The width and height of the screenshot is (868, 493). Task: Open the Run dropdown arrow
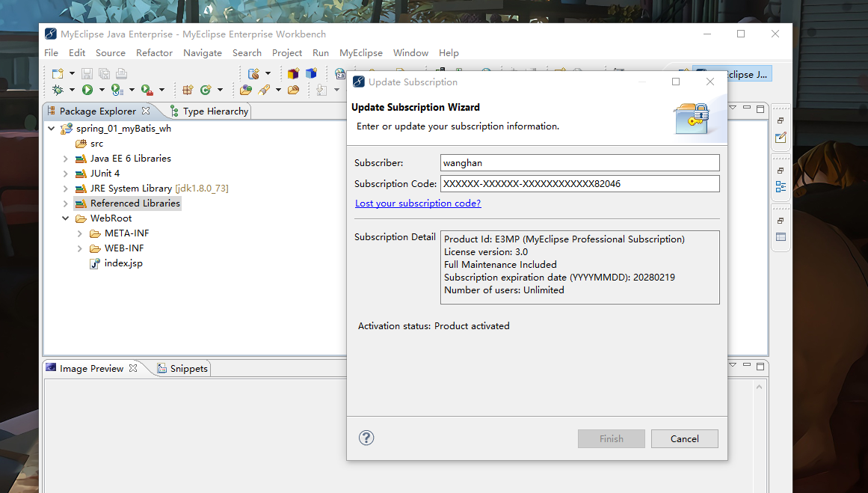click(x=102, y=90)
